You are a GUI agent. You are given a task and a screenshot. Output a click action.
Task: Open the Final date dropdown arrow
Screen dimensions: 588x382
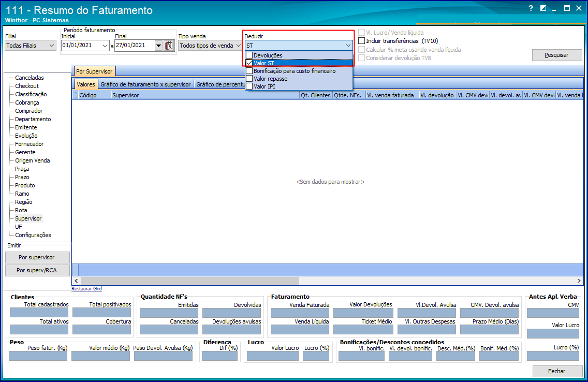[158, 46]
